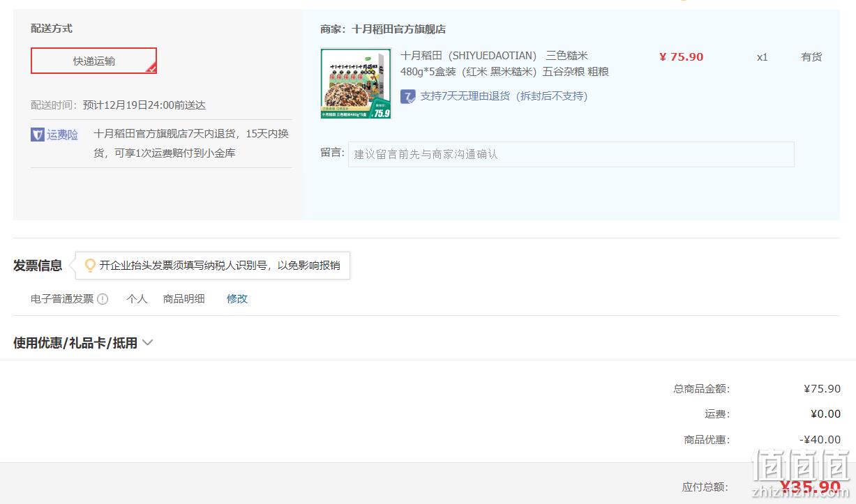Click the delivery time 预计12月19日24:00前送达 text
Image resolution: width=856 pixels, height=504 pixels.
point(144,105)
